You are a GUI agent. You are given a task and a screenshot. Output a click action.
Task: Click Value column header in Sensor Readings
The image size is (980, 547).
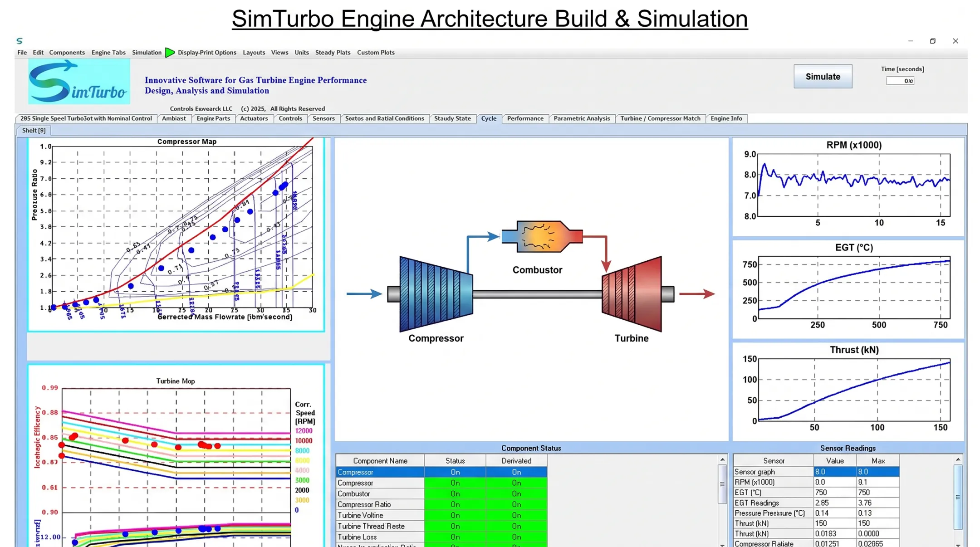tap(835, 461)
